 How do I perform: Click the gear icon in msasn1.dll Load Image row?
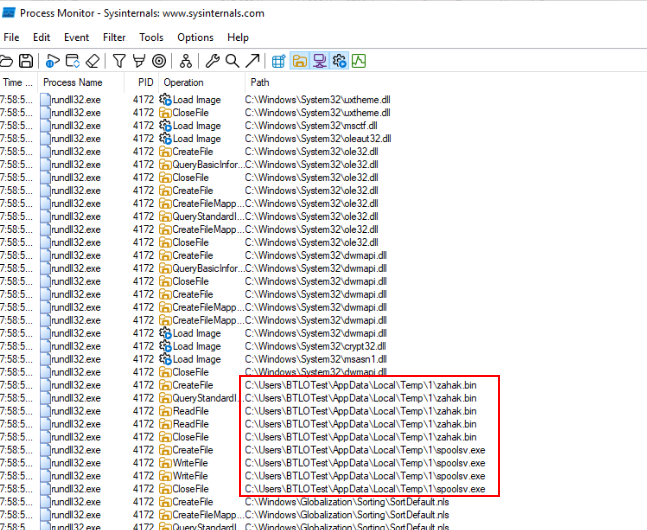pos(165,359)
